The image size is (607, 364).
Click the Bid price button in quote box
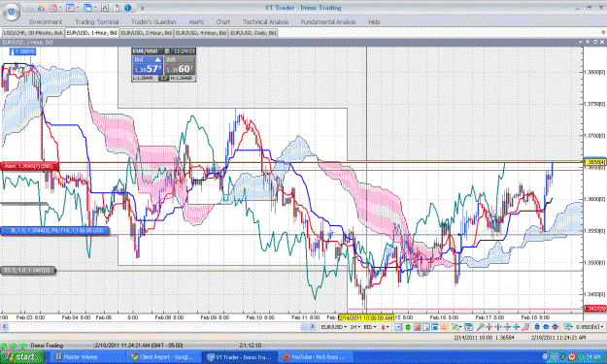tap(148, 66)
